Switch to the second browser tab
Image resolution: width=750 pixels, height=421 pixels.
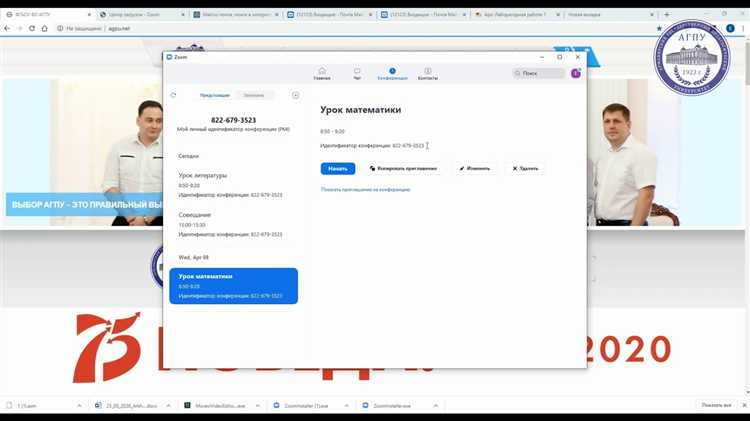pyautogui.click(x=142, y=15)
